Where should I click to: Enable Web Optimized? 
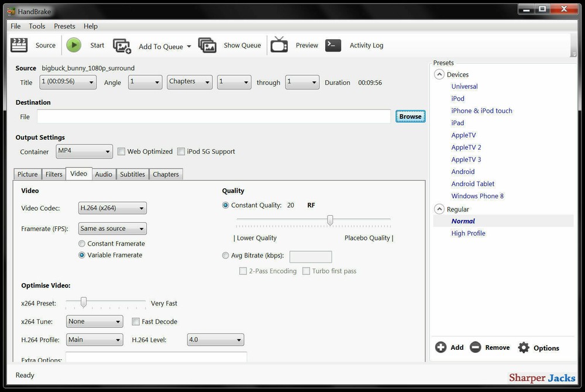[121, 151]
